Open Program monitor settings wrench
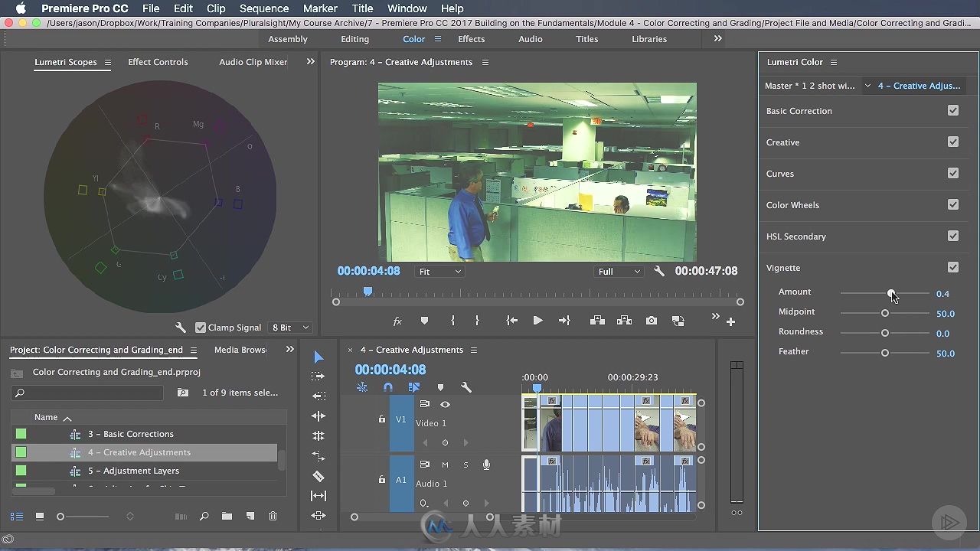The width and height of the screenshot is (980, 551). (x=659, y=271)
